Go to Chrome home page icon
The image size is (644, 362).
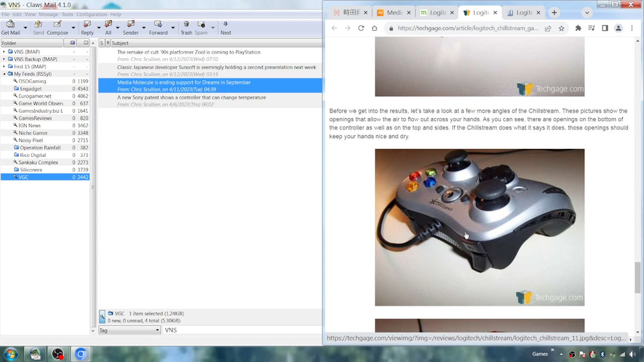point(374,28)
